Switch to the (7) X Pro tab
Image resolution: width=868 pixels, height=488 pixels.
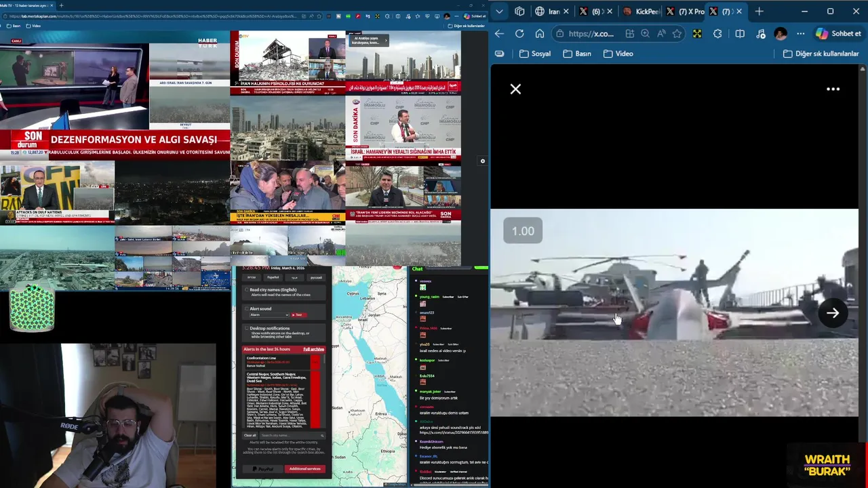(x=685, y=11)
